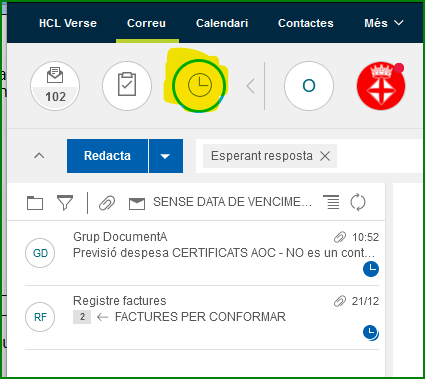The width and height of the screenshot is (425, 379).
Task: Click attachment paperclip on 21/12 message
Action: (x=340, y=301)
